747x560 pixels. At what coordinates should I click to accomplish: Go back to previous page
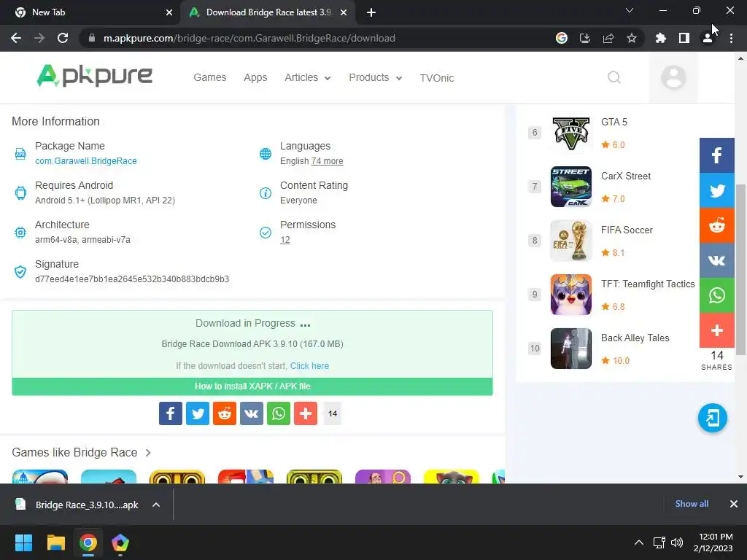coord(16,38)
